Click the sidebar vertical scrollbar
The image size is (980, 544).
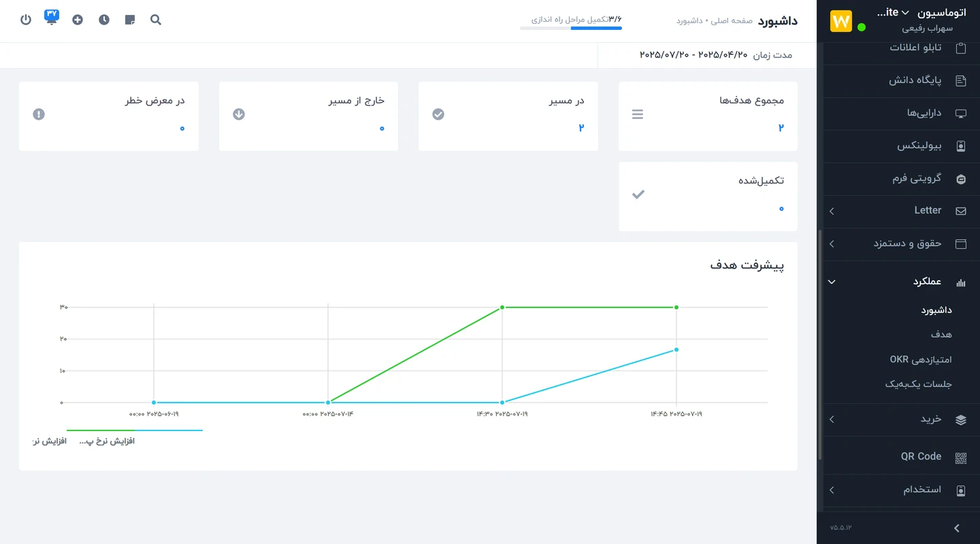pos(820,344)
